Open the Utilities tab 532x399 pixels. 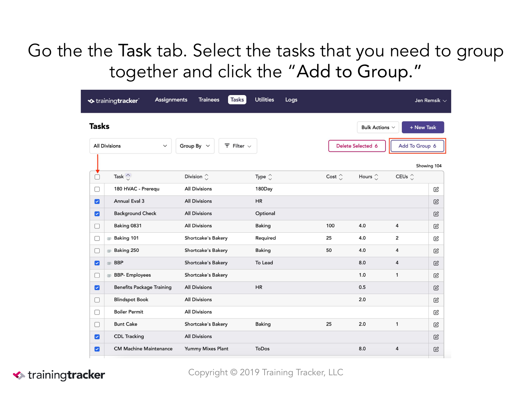pyautogui.click(x=265, y=100)
